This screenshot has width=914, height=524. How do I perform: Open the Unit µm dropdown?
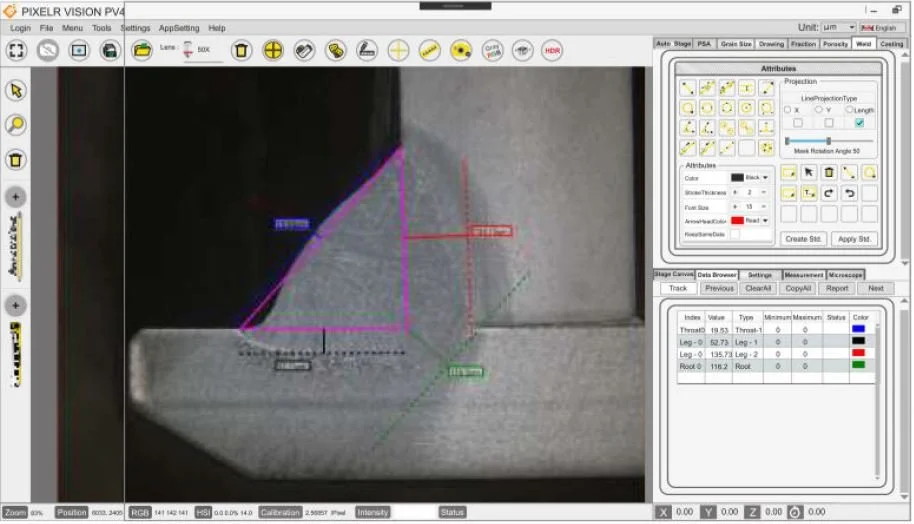click(838, 27)
